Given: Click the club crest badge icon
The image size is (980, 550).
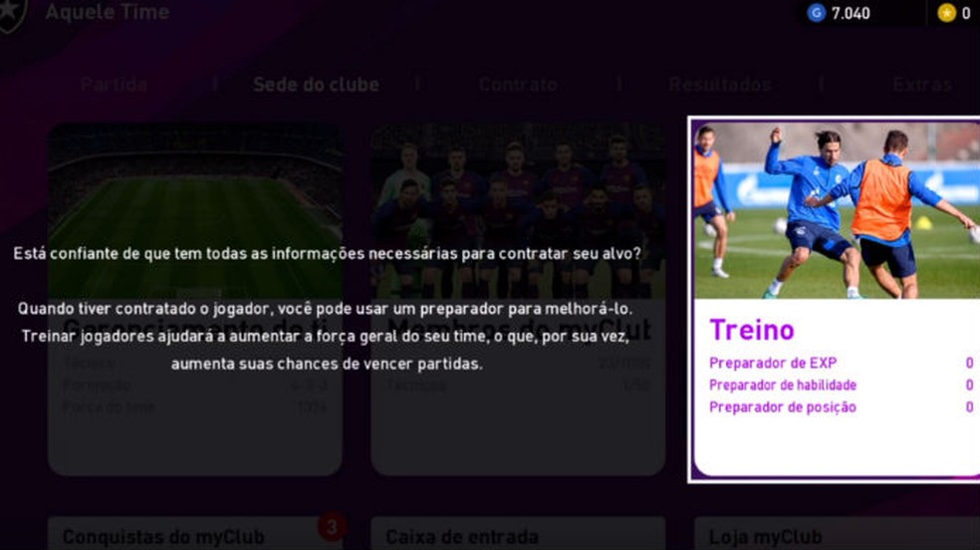Looking at the screenshot, I should (x=13, y=14).
